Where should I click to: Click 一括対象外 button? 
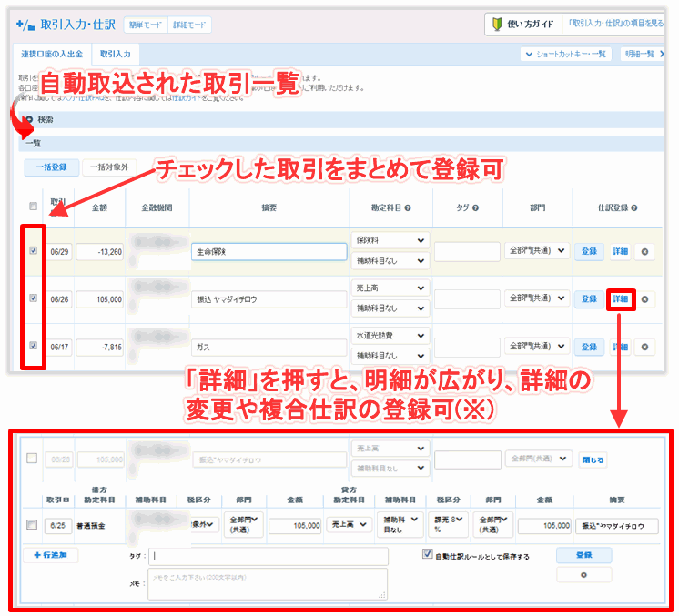[x=109, y=167]
